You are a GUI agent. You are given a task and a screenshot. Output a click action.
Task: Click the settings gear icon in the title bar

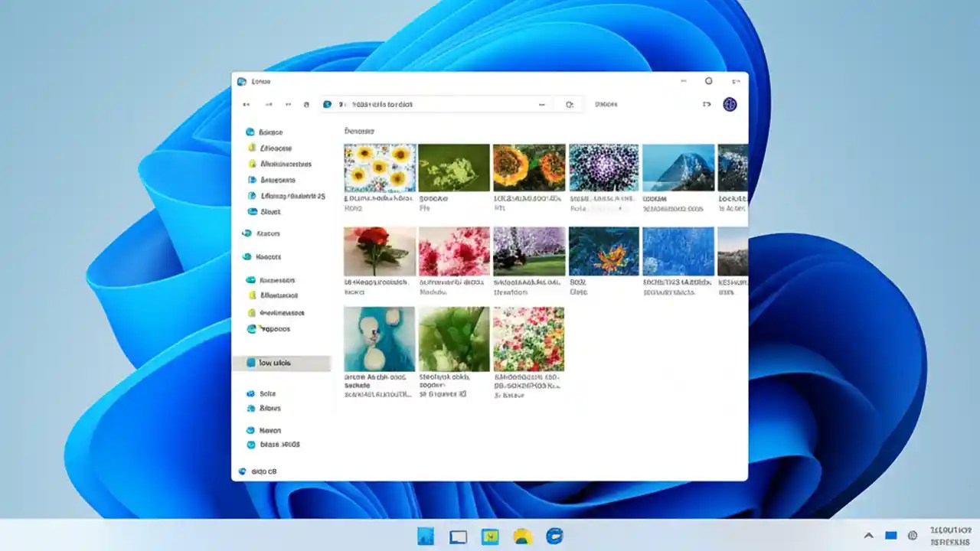[x=708, y=80]
